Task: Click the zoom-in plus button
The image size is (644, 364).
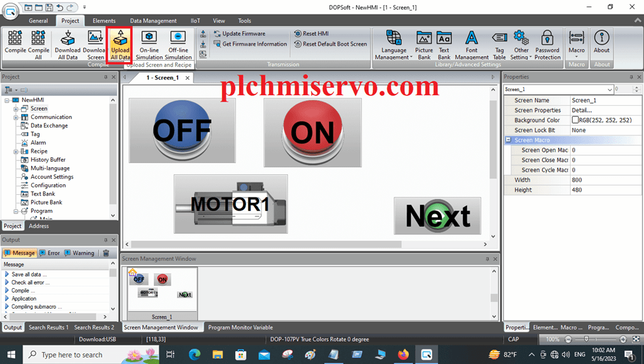Action: 623,339
